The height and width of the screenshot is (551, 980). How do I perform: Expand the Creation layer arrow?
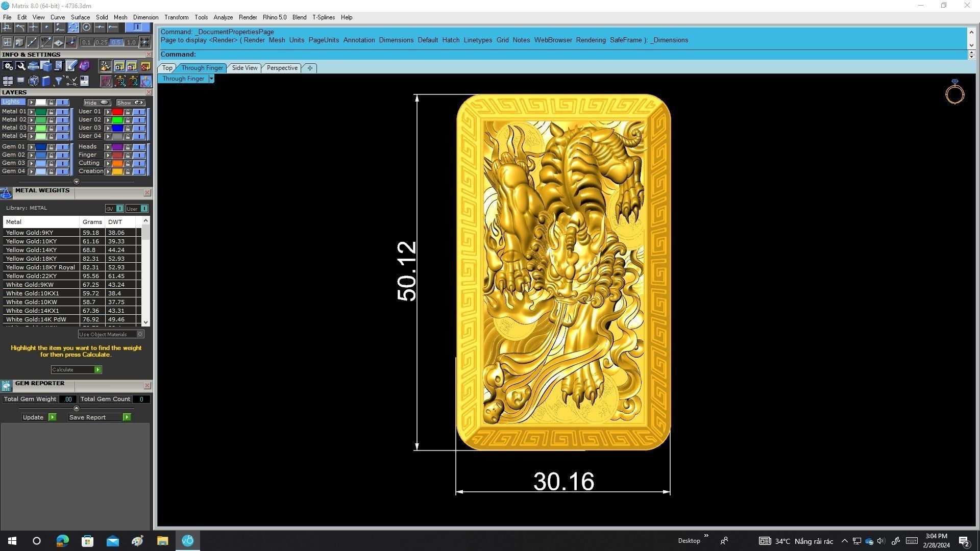tap(108, 171)
